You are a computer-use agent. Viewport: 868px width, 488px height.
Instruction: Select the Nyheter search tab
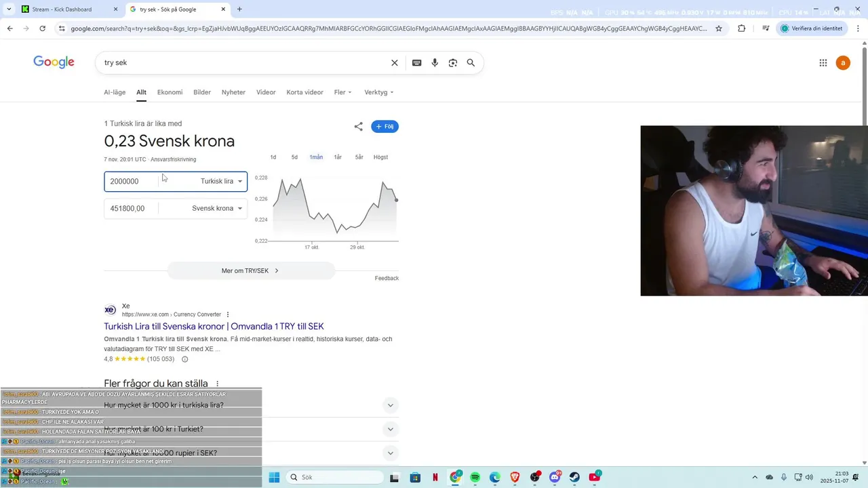(x=233, y=92)
